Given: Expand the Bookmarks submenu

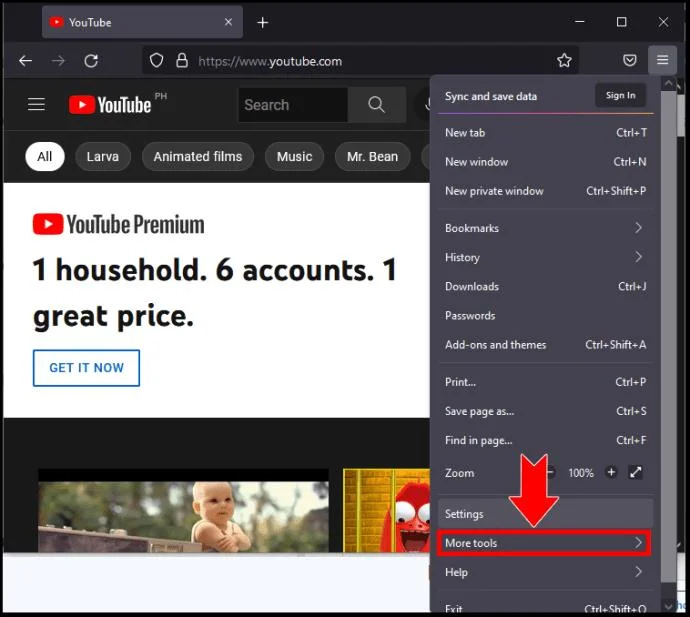Looking at the screenshot, I should click(x=545, y=228).
